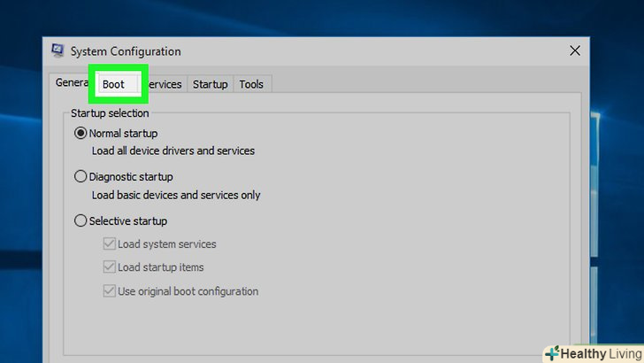The image size is (644, 363).
Task: Toggle the Load system services checkbox
Action: point(110,244)
